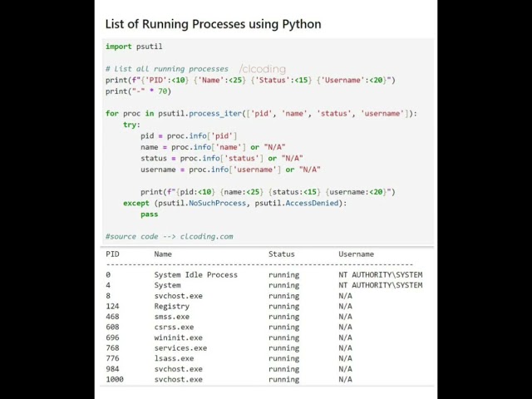Click the 'lsass.exe' process name
Viewport: 532px width, 399px height.
[174, 358]
